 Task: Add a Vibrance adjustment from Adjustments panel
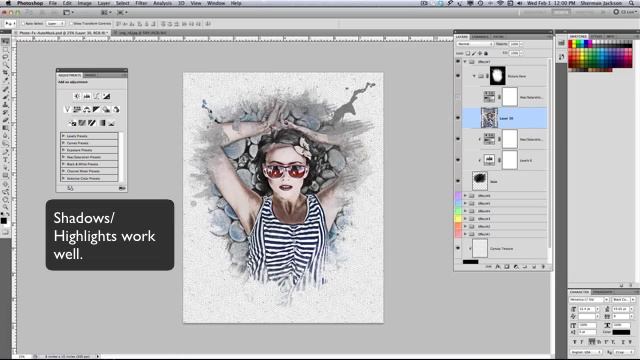coord(67,109)
